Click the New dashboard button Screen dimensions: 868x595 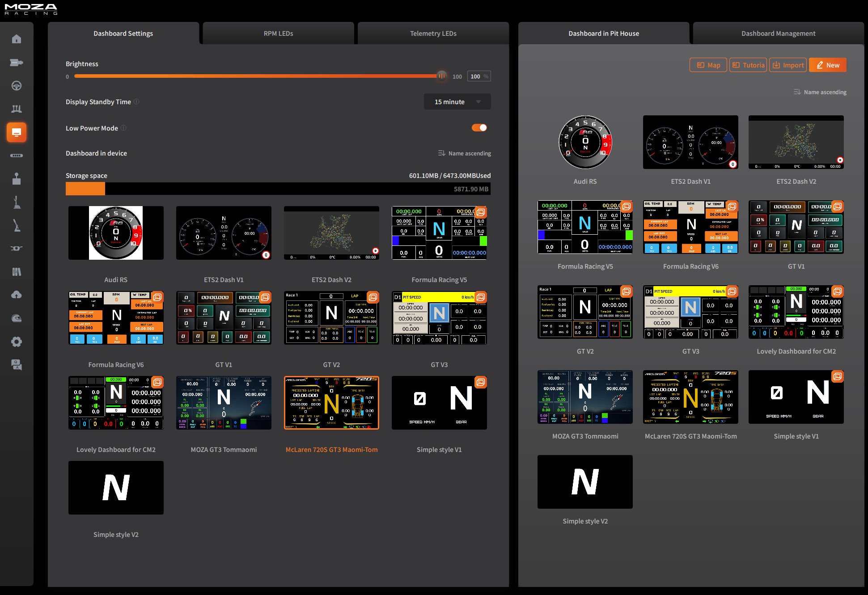(827, 65)
